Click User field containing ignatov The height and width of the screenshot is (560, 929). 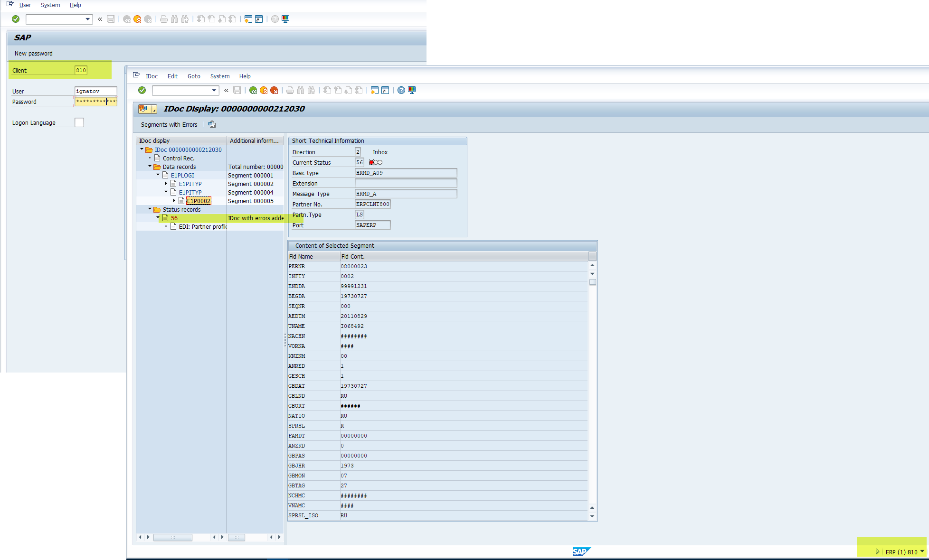coord(95,91)
